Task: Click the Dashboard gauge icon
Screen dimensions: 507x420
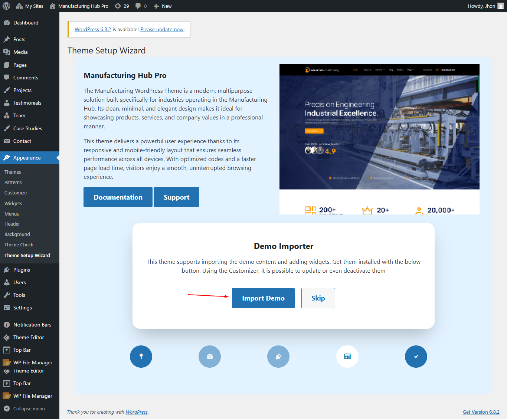Action: pyautogui.click(x=7, y=23)
